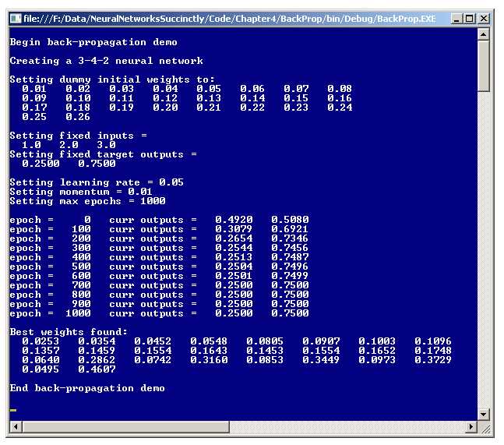Click the initial weight value 0.08
Screen dimensions: 504x445
(x=340, y=89)
